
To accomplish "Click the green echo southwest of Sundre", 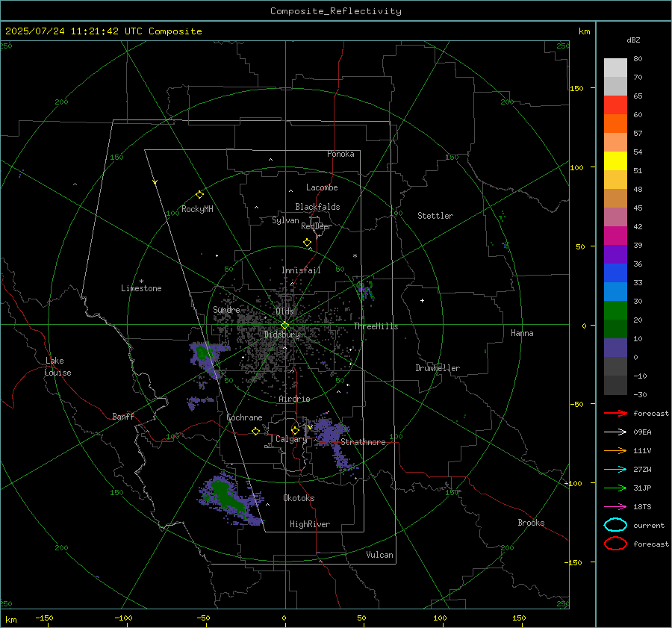I will tap(202, 354).
